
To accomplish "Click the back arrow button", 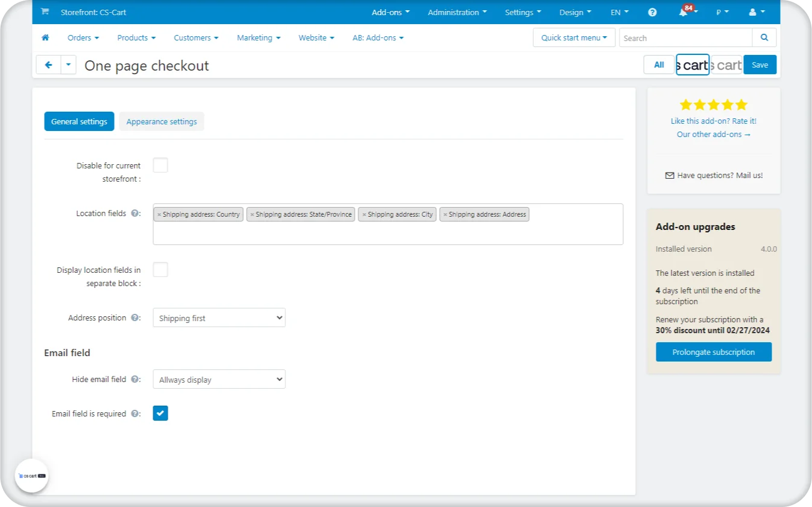I will (x=49, y=65).
